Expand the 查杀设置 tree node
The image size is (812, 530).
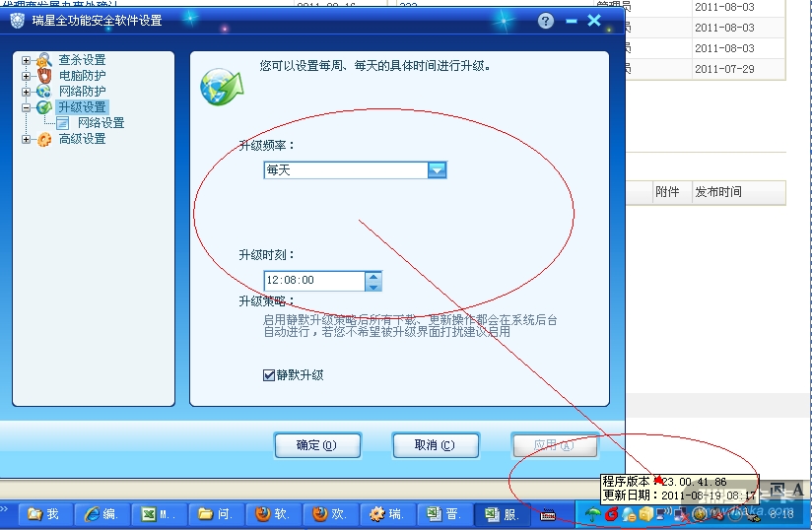(26, 60)
